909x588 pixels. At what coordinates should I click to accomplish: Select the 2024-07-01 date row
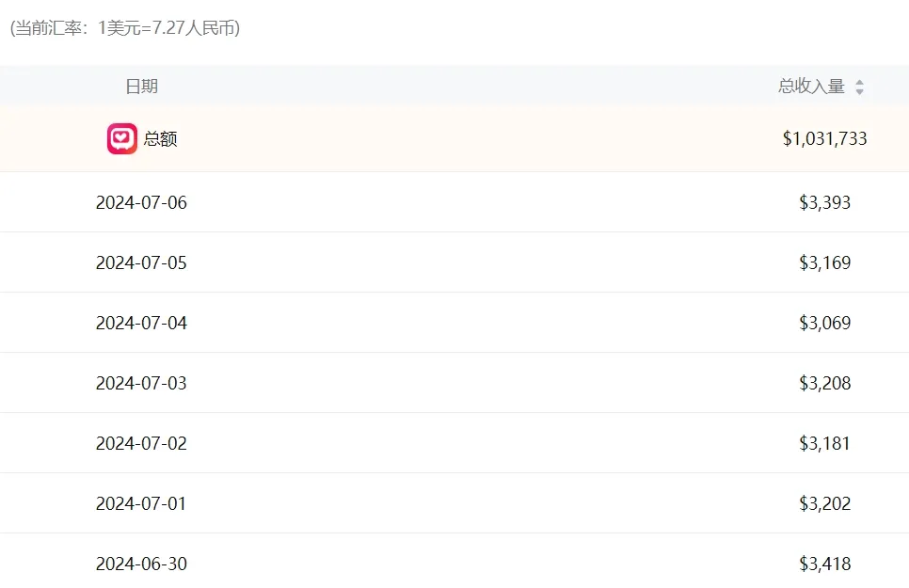(141, 503)
